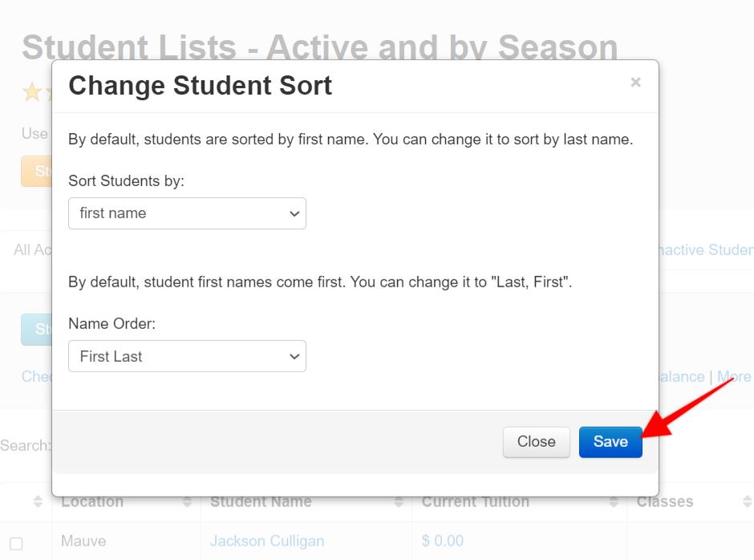Sort by the Student Name column arrows
Viewport: 754px width, 560px height.
399,501
